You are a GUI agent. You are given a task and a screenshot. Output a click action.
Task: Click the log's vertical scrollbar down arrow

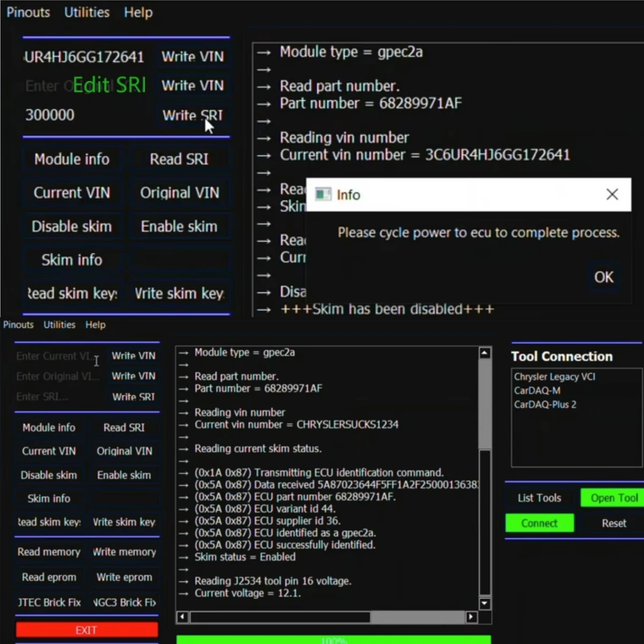coord(485,603)
